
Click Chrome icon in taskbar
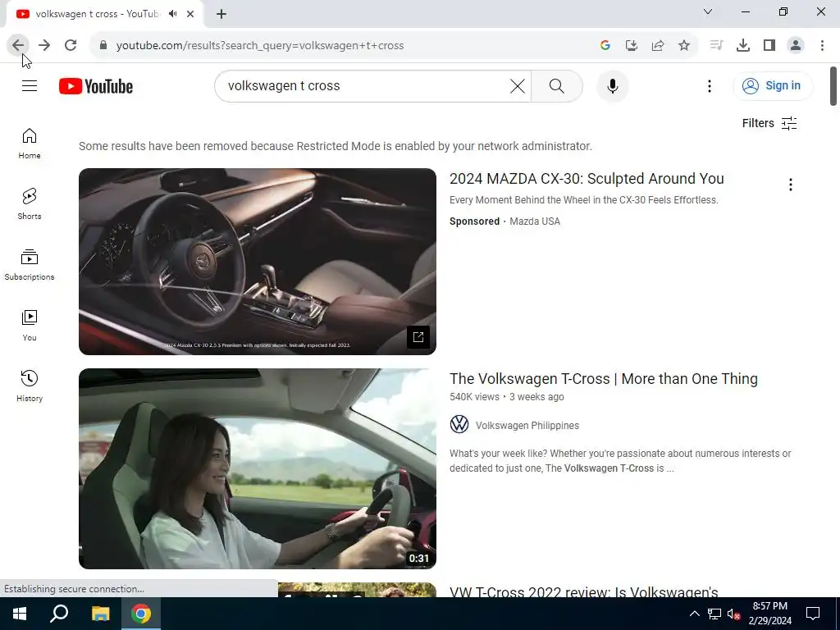[141, 614]
